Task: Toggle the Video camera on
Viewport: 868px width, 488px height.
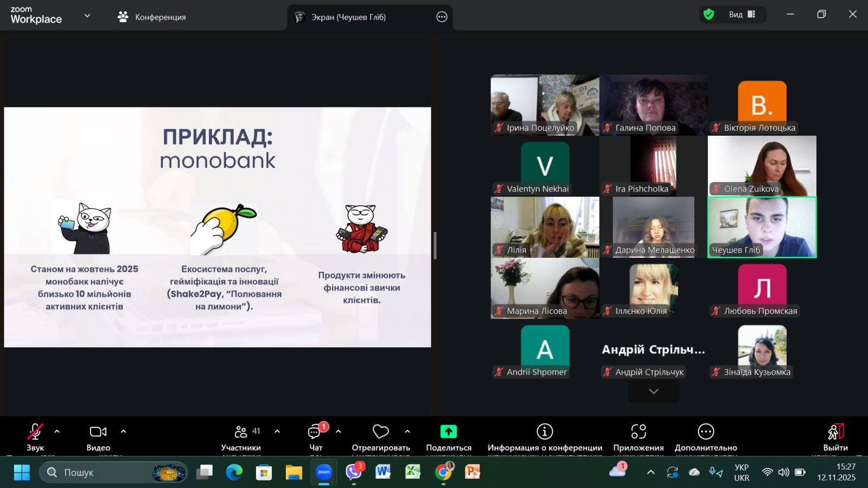Action: [x=98, y=432]
